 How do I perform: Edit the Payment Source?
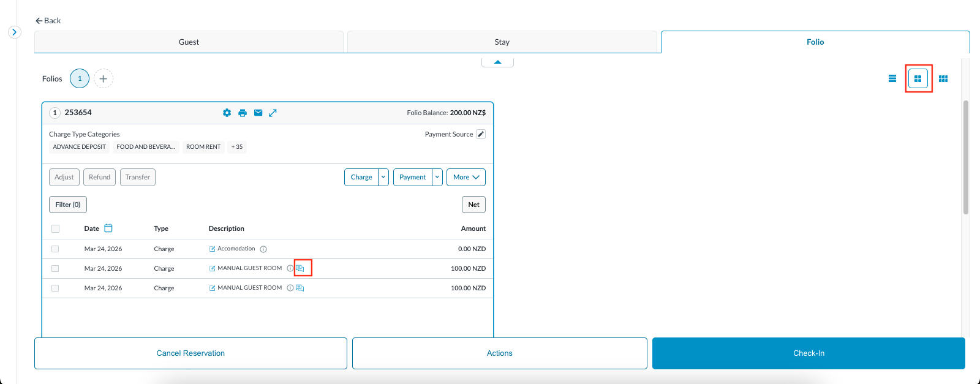coord(481,134)
